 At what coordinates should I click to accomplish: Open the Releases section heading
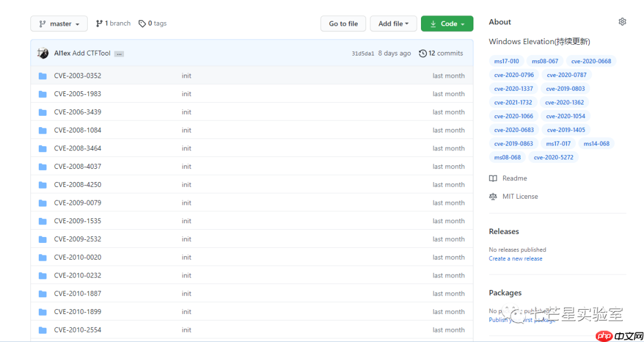504,232
